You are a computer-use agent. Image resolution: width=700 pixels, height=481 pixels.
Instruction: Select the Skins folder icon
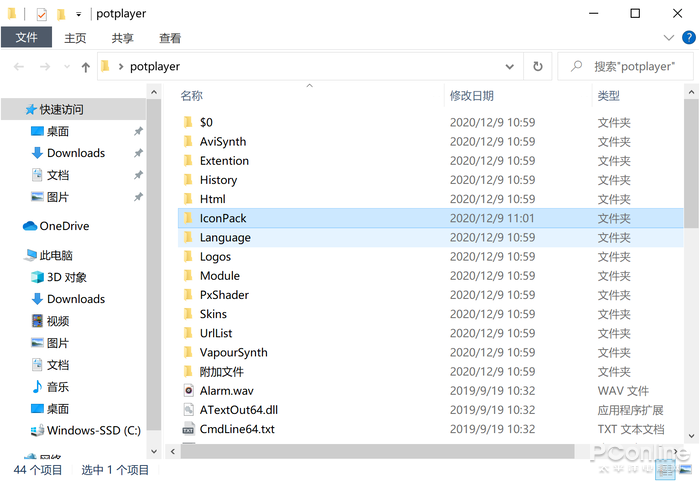[x=188, y=314]
